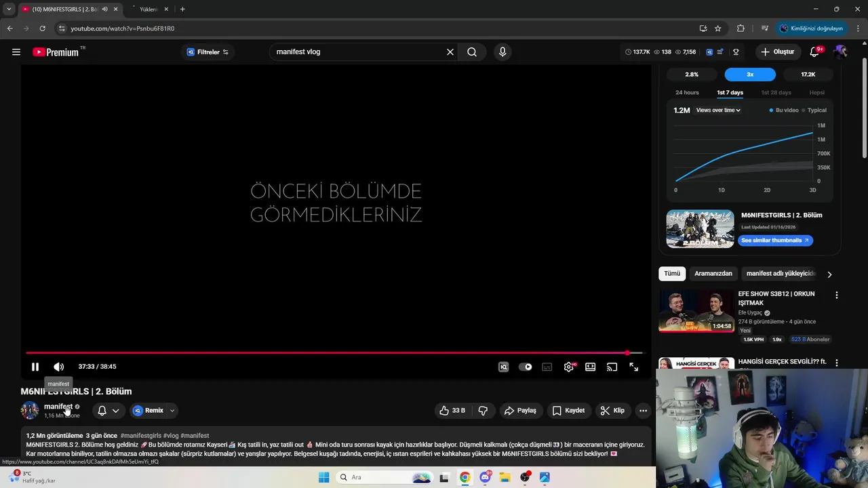Click Oluştur create button

click(x=778, y=52)
